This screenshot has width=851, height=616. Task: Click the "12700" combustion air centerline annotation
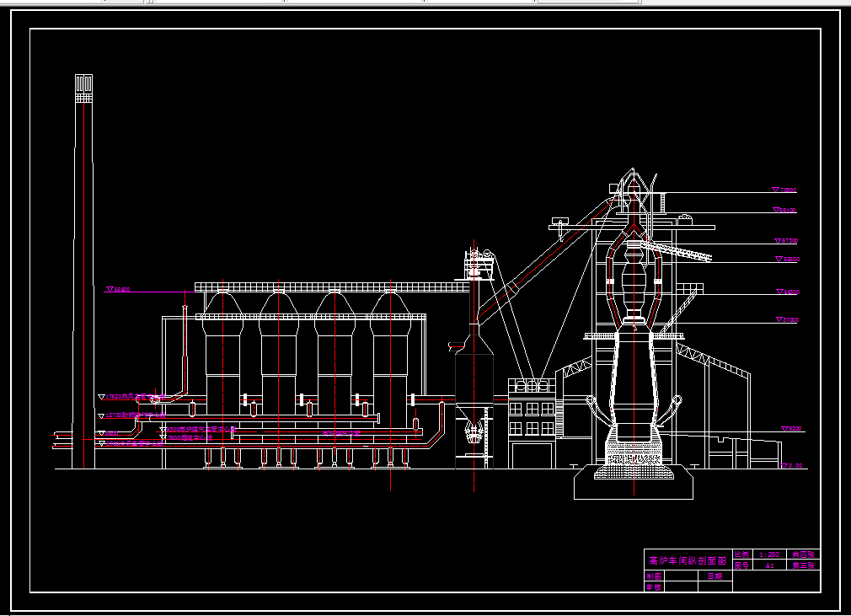135,415
